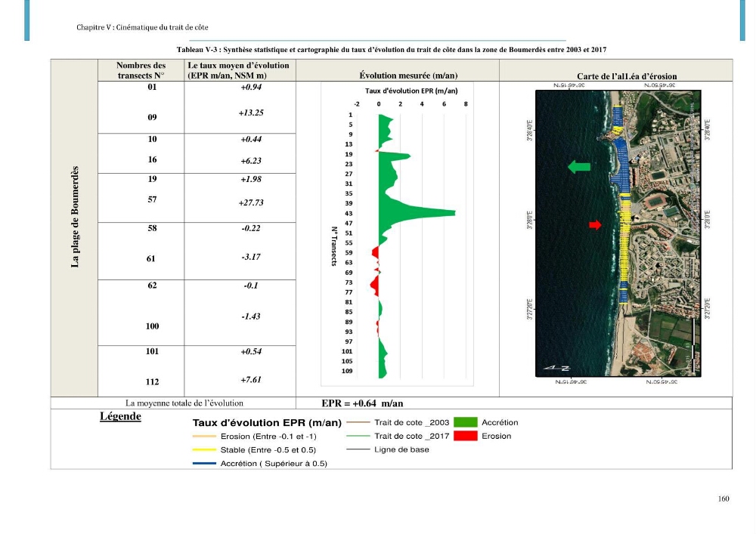Click the 'N° Transects' axis label
This screenshot has width=756, height=534.
tap(333, 246)
